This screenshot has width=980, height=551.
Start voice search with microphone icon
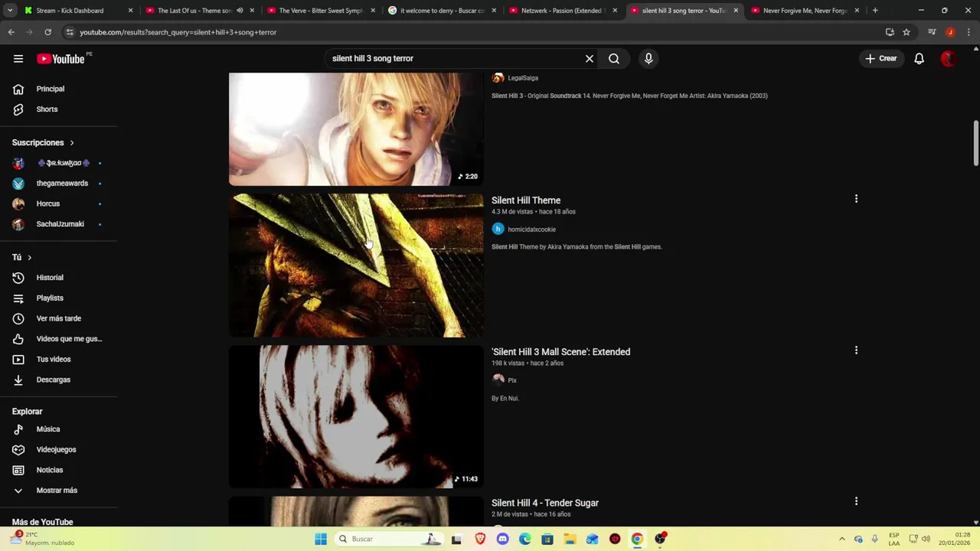(648, 58)
